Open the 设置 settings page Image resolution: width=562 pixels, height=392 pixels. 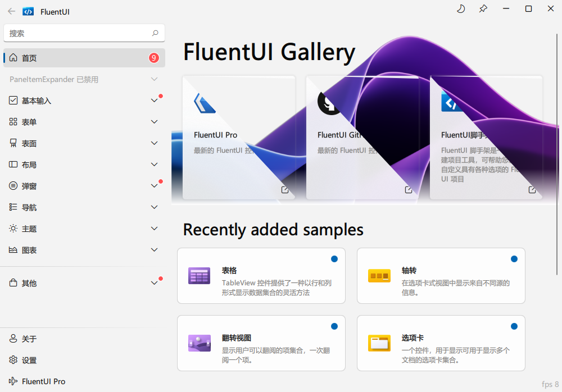(84, 360)
